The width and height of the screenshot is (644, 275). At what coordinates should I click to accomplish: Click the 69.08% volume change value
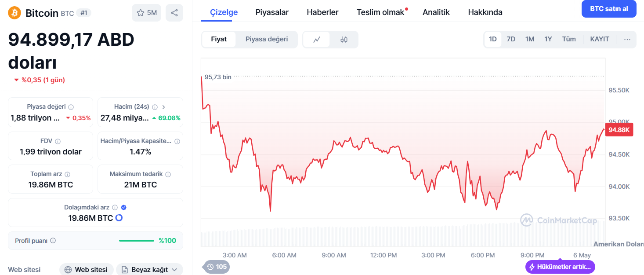click(x=169, y=118)
